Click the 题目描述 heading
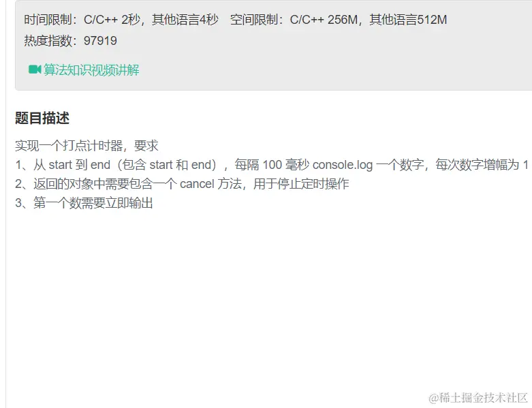The height and width of the screenshot is (408, 532). pos(42,119)
